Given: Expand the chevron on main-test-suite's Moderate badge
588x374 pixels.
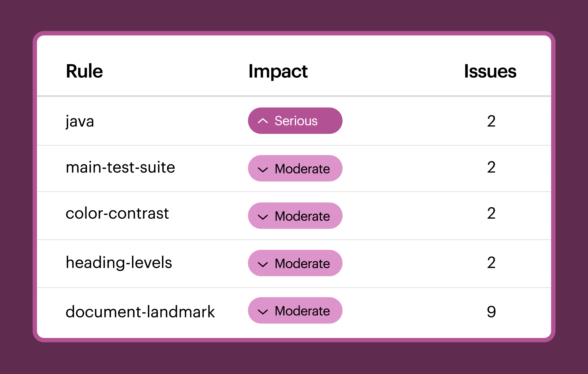Looking at the screenshot, I should click(x=263, y=169).
